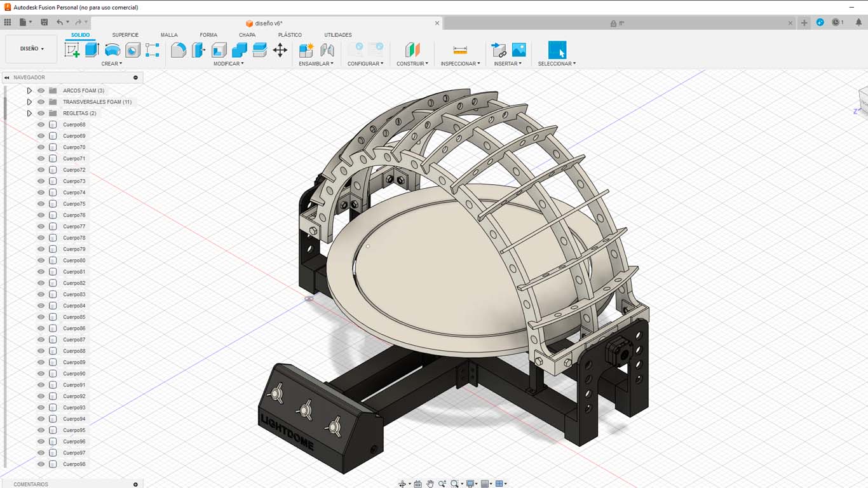Viewport: 868px width, 488px height.
Task: Activate the Seleccionar cursor tool icon
Action: click(557, 50)
